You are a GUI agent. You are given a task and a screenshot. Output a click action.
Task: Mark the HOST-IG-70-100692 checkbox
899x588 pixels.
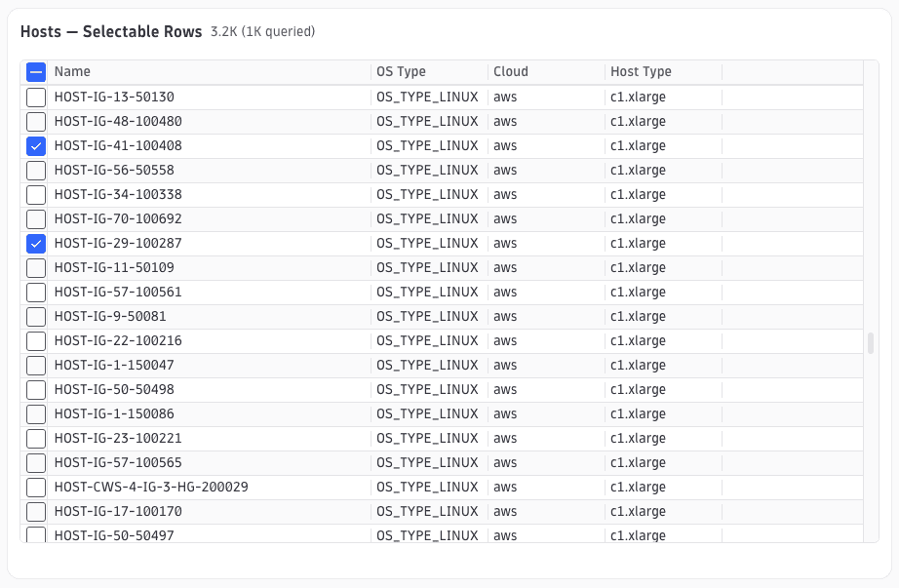tap(36, 219)
